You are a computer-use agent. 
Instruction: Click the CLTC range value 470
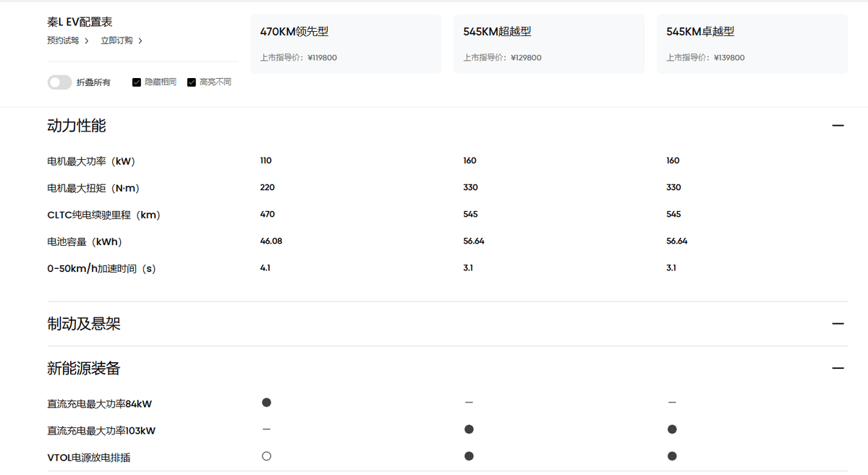point(268,214)
